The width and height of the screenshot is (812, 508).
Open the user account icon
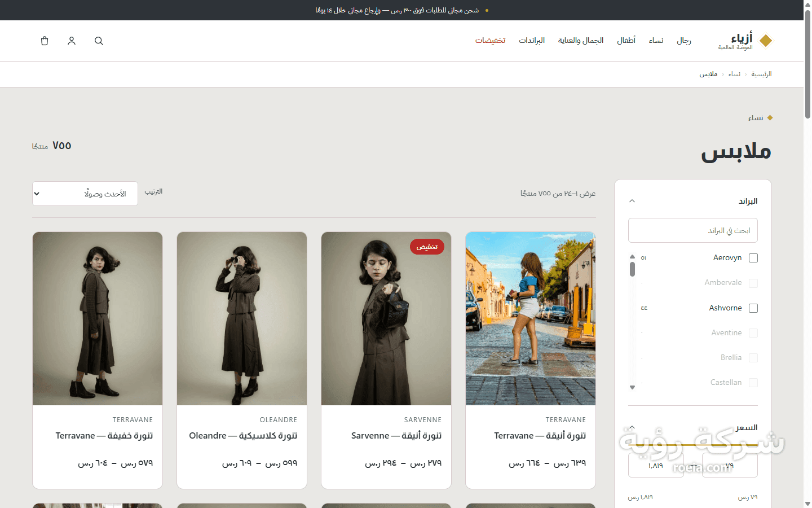point(72,41)
